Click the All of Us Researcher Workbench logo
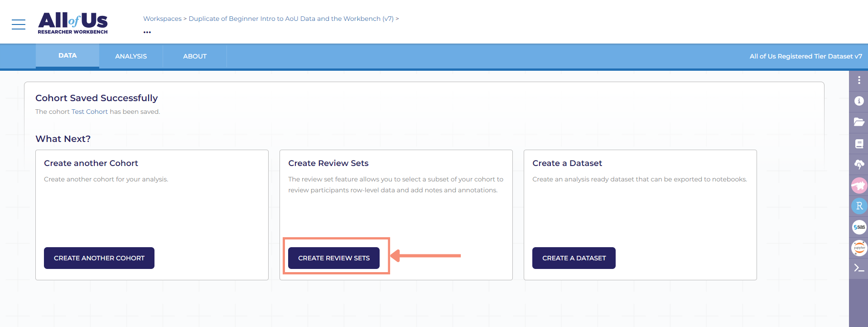The width and height of the screenshot is (868, 327). 72,23
